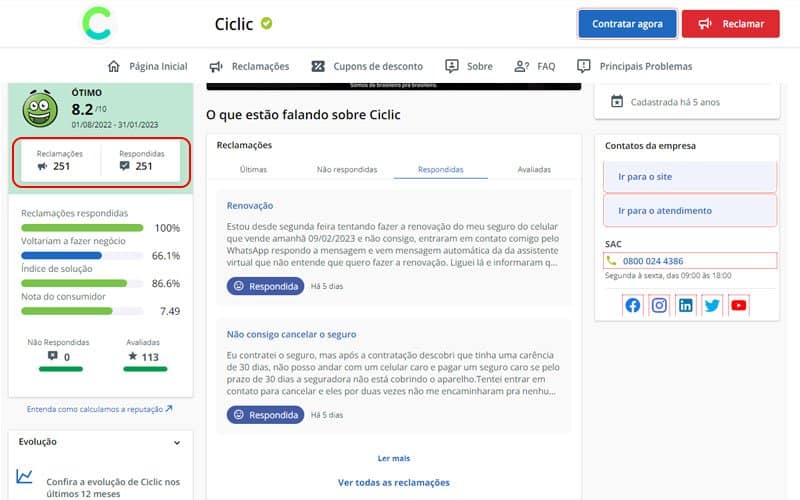Open the Facebook social icon
Screen dimensions: 800x500
[x=633, y=305]
